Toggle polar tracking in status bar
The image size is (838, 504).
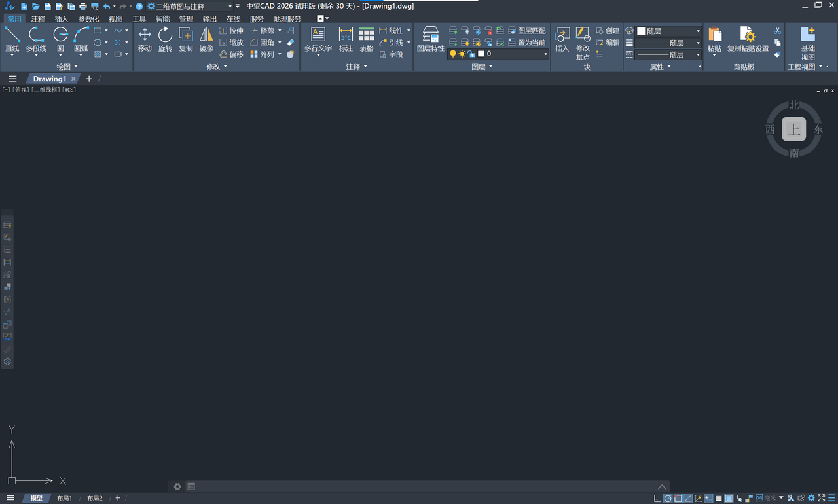[x=668, y=499]
